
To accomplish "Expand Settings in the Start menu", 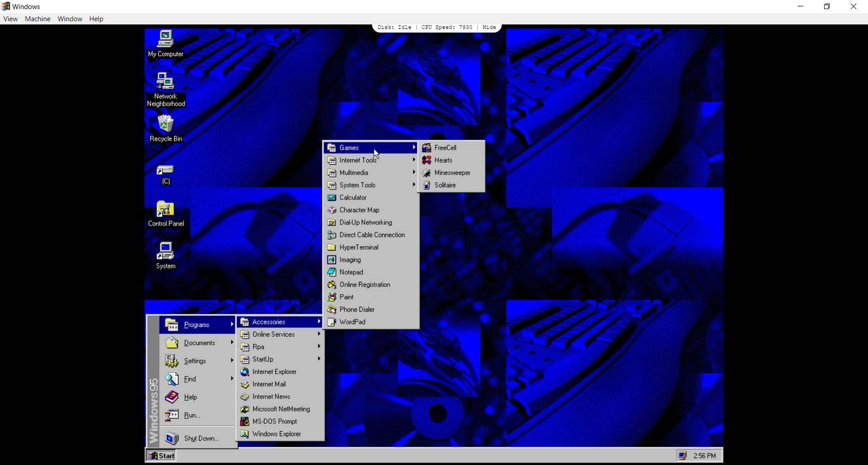I will (x=197, y=361).
